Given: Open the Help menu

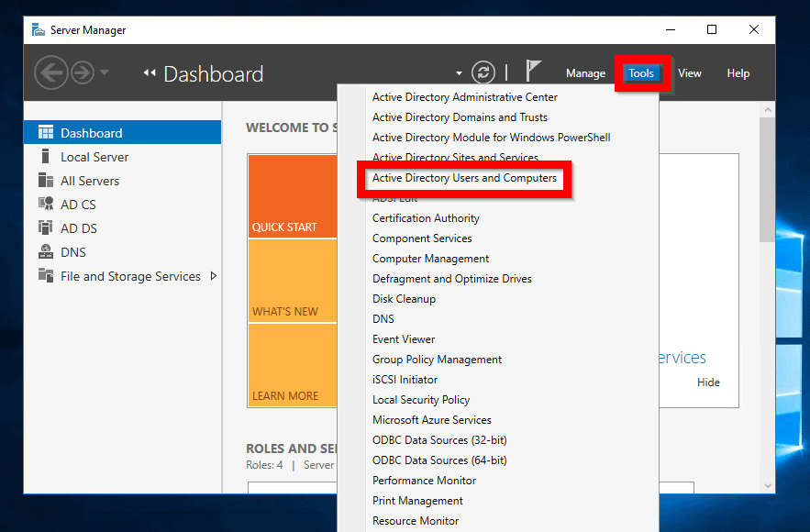Looking at the screenshot, I should coord(738,73).
